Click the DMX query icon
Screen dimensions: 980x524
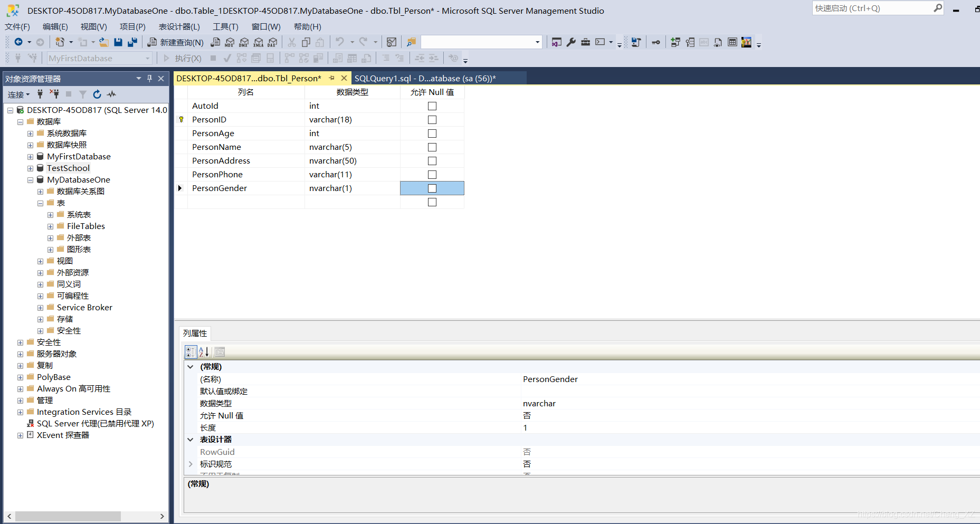[244, 42]
